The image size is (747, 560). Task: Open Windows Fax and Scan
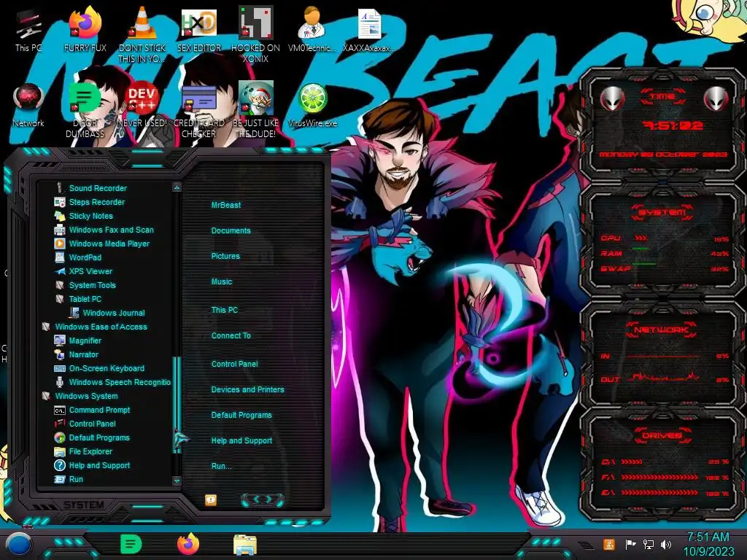pyautogui.click(x=112, y=230)
